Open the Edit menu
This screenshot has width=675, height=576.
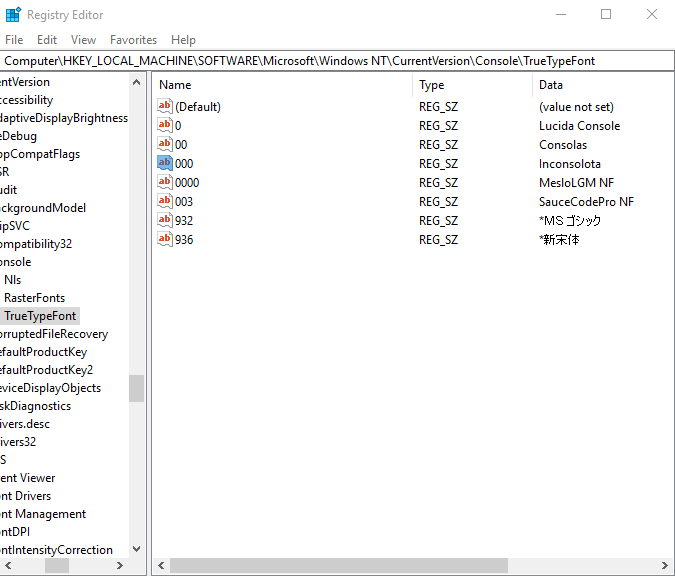pyautogui.click(x=47, y=40)
